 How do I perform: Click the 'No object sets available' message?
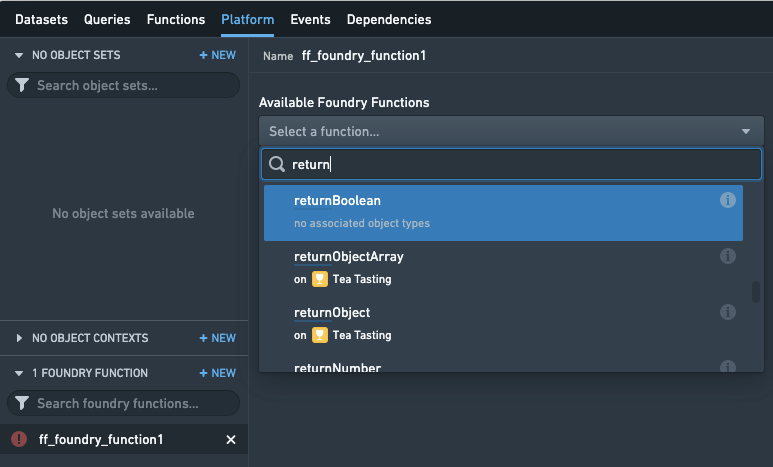pyautogui.click(x=123, y=214)
